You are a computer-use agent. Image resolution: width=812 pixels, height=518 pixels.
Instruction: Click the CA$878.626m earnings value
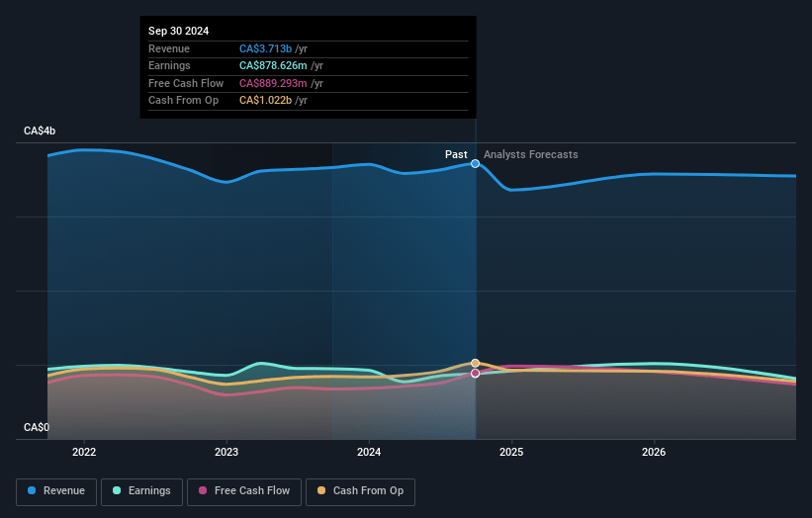pyautogui.click(x=273, y=65)
